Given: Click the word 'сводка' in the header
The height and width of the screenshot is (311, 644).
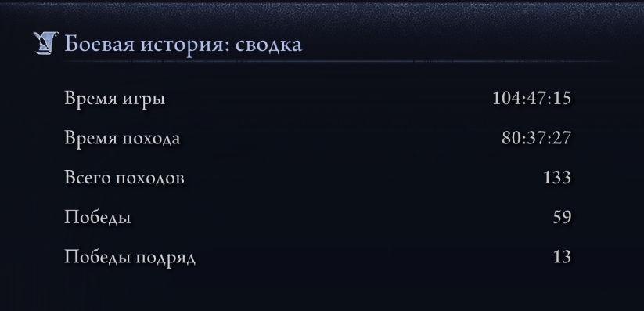Looking at the screenshot, I should (x=268, y=45).
